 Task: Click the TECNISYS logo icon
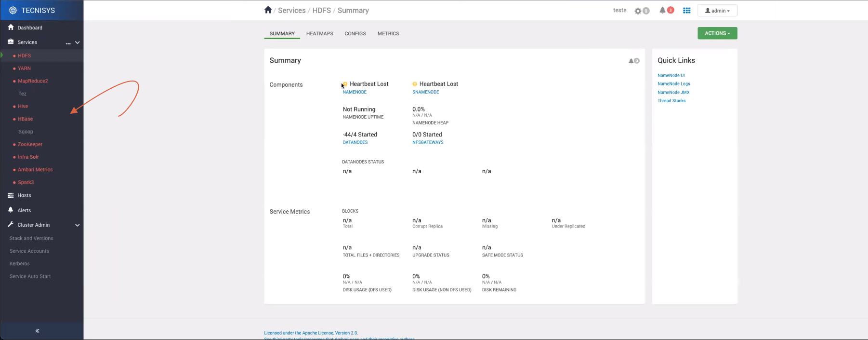coord(13,10)
